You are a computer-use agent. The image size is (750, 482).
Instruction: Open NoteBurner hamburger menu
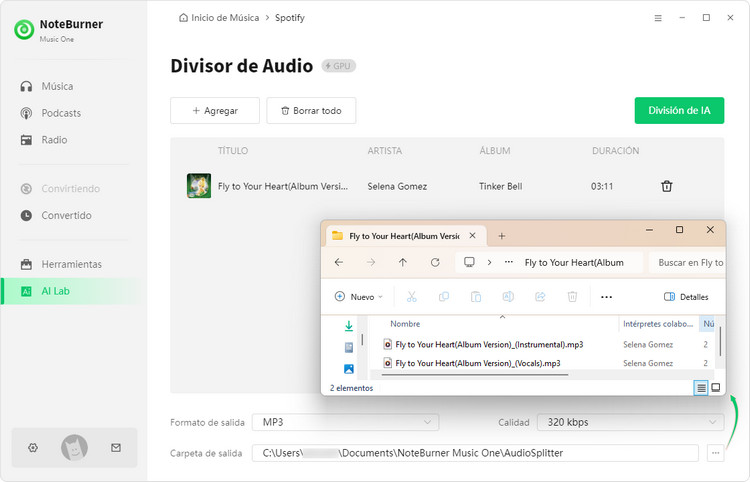658,18
